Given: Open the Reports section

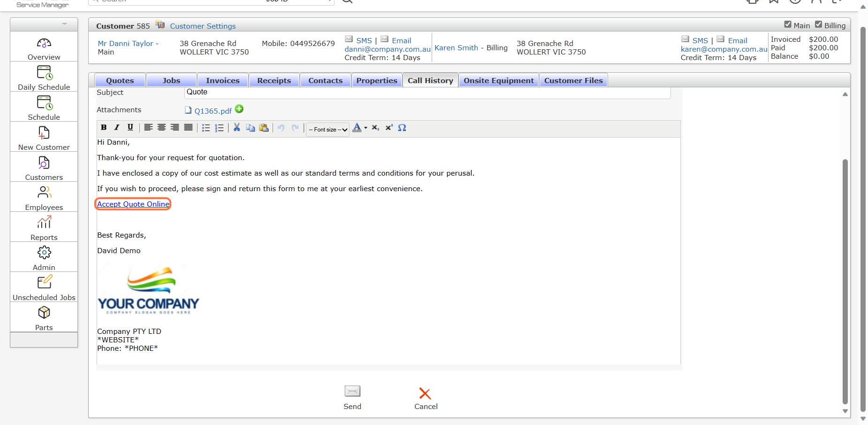Looking at the screenshot, I should (44, 228).
